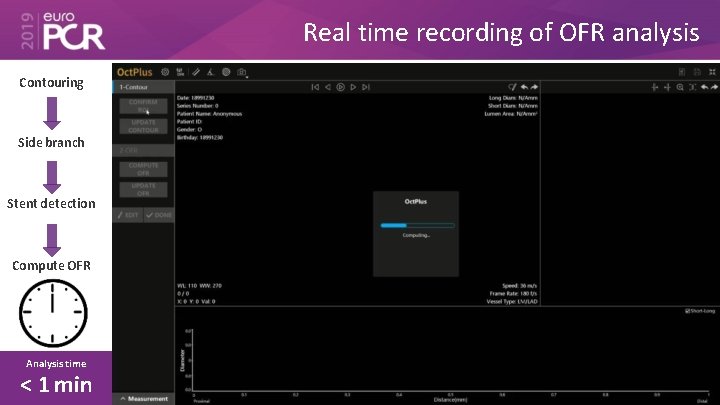Click the Distance(mm) axis label
Viewport: 720px width, 405px height.
(450, 400)
